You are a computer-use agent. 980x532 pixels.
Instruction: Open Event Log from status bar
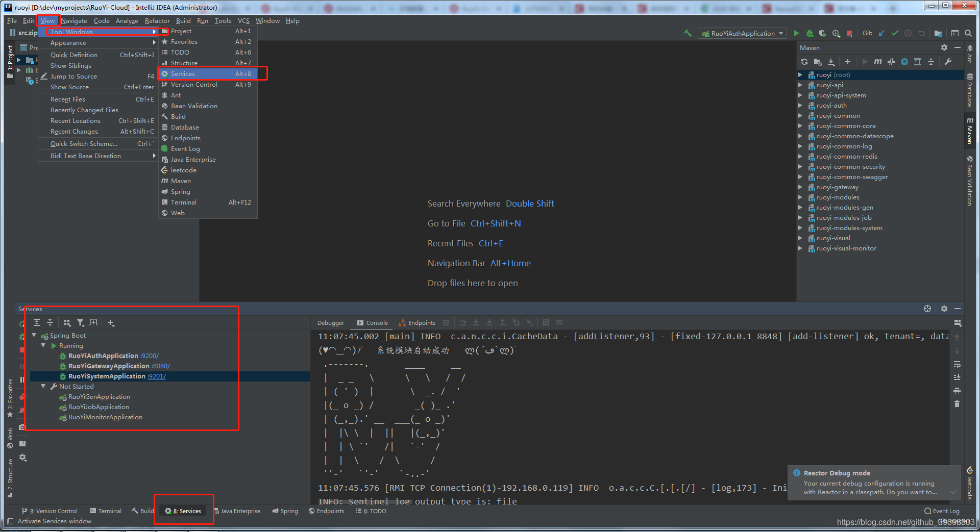942,511
